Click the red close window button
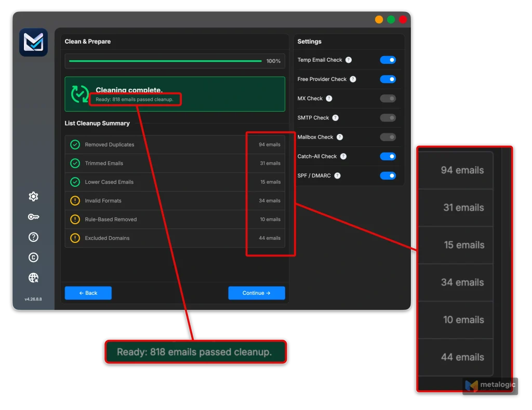Image resolution: width=532 pixels, height=410 pixels. 403,20
